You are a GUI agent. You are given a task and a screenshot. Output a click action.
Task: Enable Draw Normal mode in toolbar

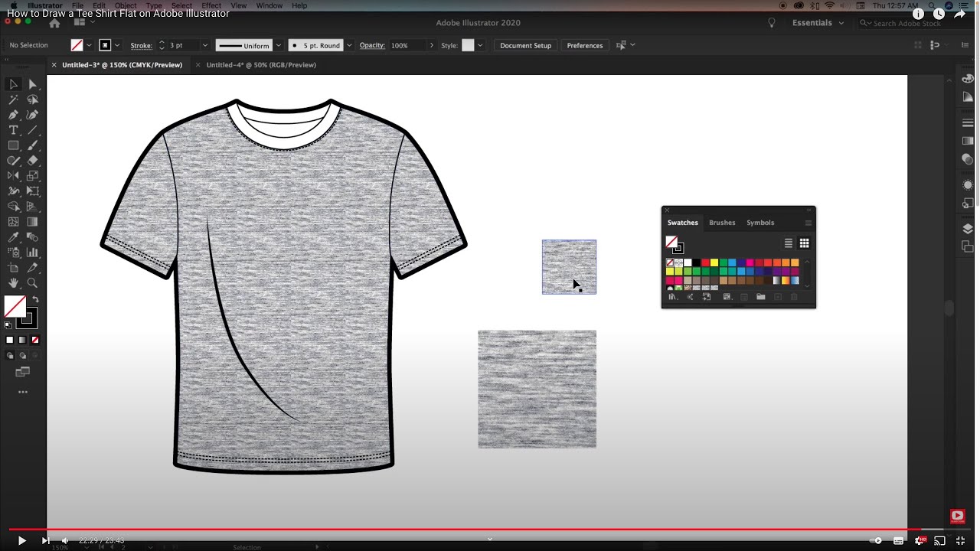point(10,355)
